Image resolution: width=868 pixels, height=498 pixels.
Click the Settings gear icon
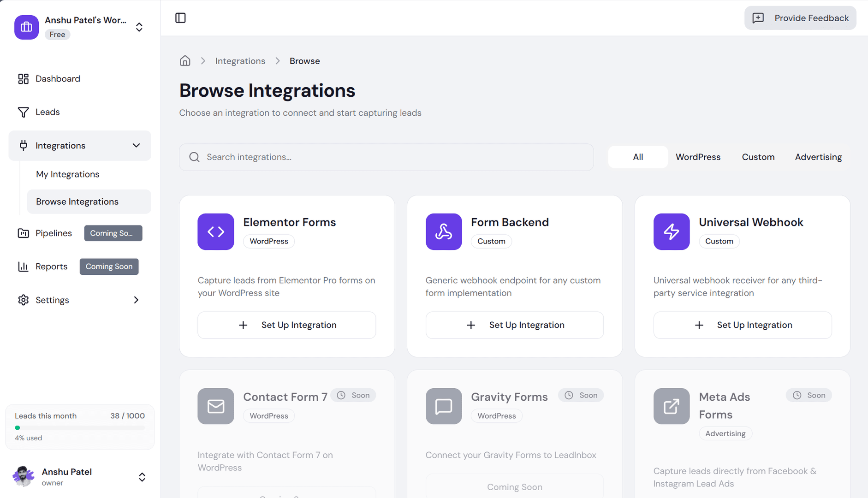[23, 300]
